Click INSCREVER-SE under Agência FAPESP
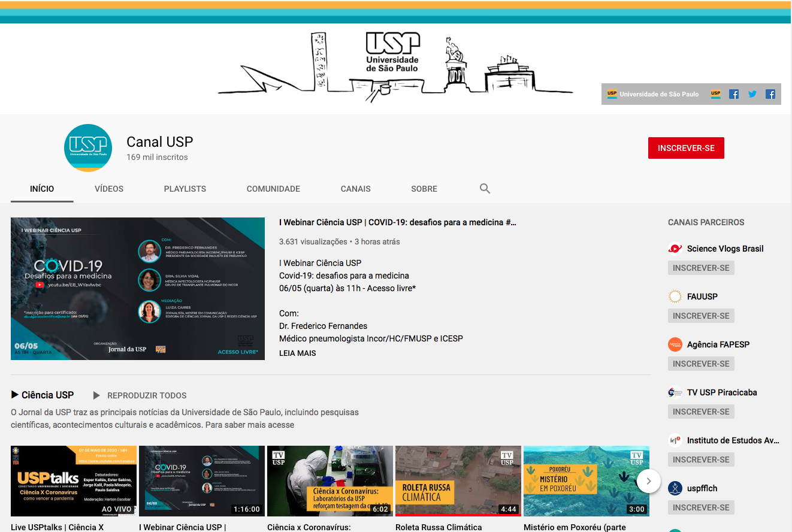 tap(701, 364)
